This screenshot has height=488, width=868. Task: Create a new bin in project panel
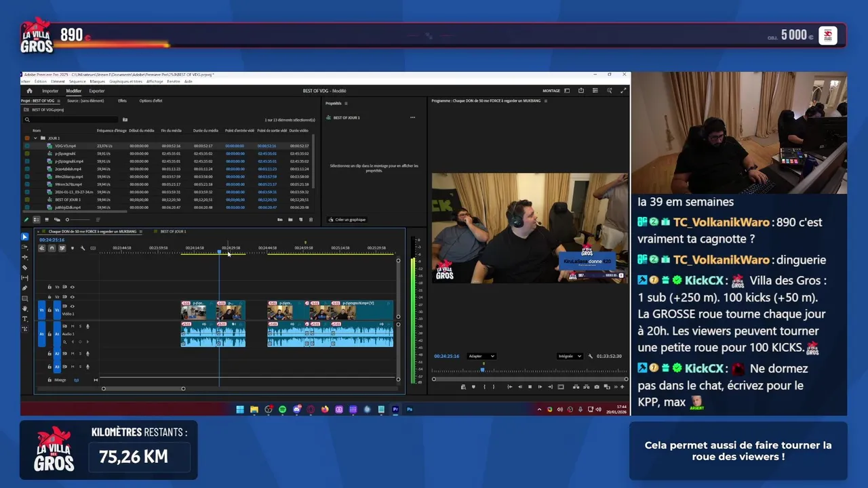290,220
